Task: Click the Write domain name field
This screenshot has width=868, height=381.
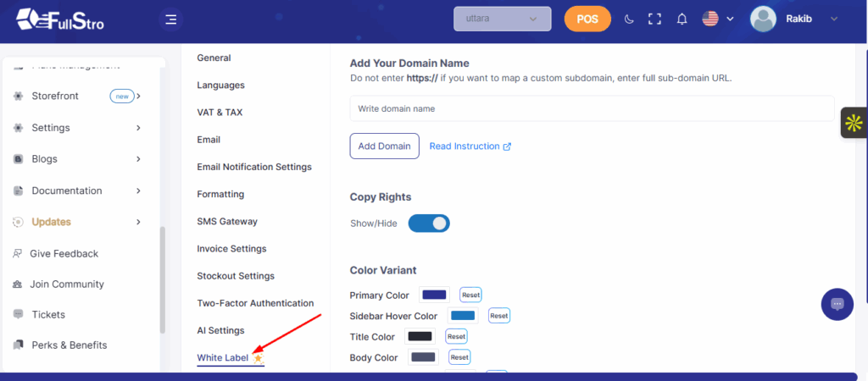Action: pyautogui.click(x=592, y=108)
